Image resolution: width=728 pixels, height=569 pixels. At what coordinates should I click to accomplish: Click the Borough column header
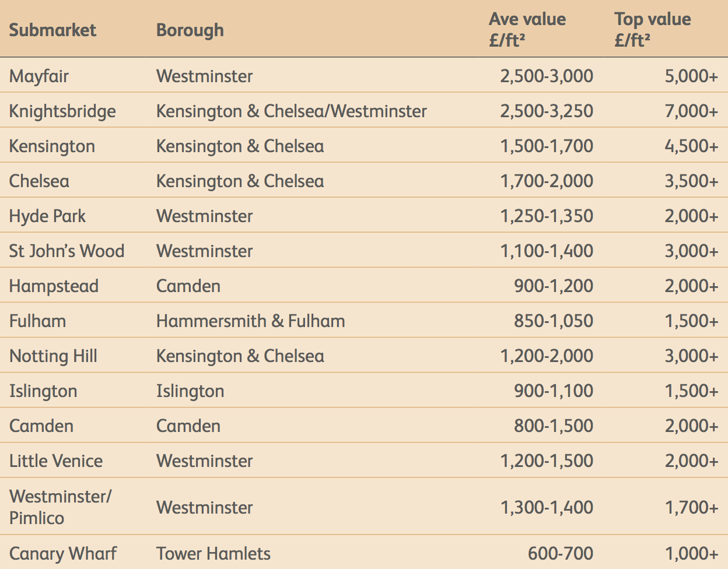(190, 30)
